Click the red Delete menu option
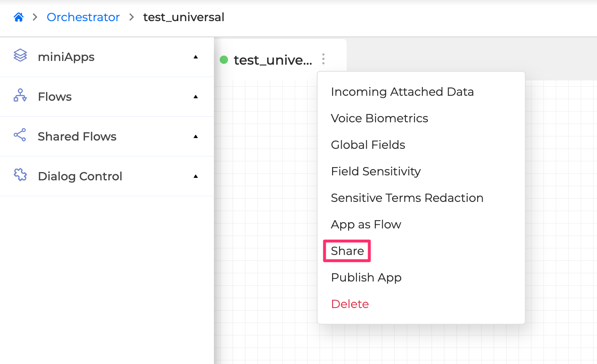 pos(350,304)
